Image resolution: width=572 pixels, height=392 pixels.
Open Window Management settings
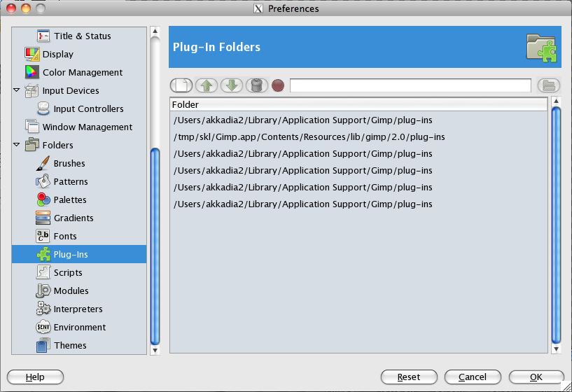(88, 127)
